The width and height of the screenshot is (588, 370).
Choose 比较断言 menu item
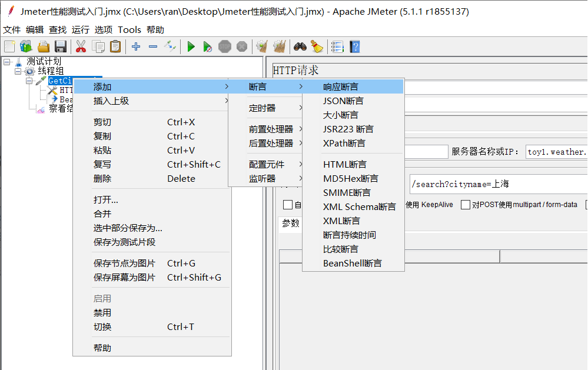tap(353, 249)
